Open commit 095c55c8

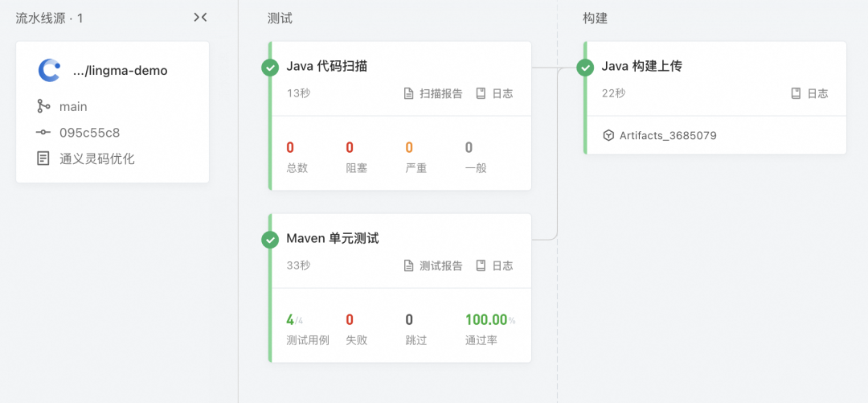(x=89, y=133)
